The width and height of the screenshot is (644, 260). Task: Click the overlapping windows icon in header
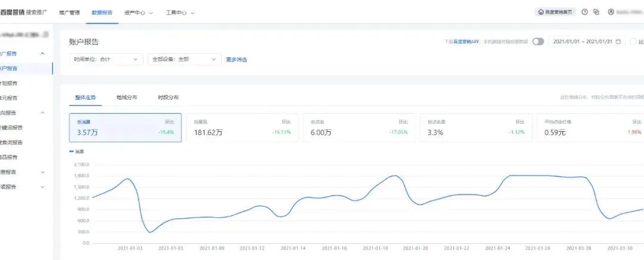tap(596, 12)
